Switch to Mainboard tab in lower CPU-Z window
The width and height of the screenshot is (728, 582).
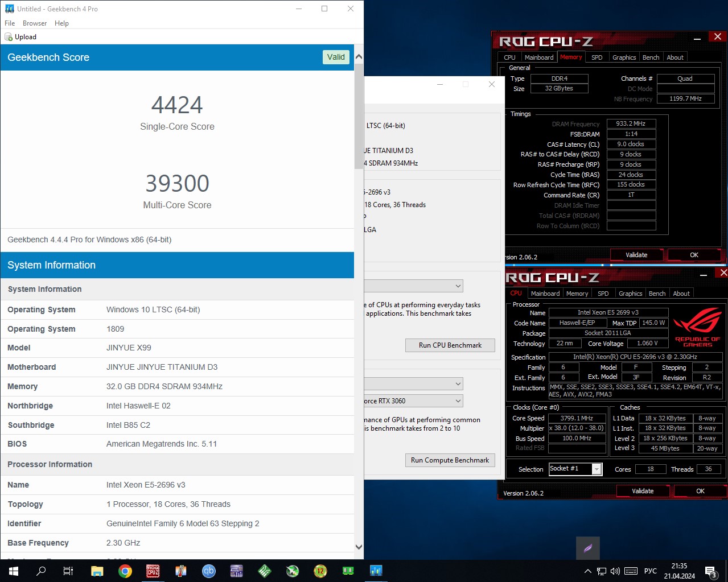click(545, 294)
